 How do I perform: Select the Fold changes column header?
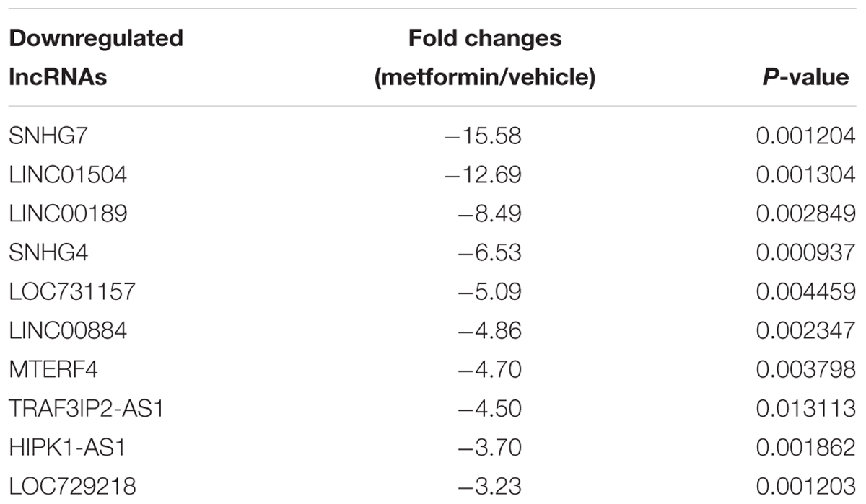pyautogui.click(x=484, y=57)
